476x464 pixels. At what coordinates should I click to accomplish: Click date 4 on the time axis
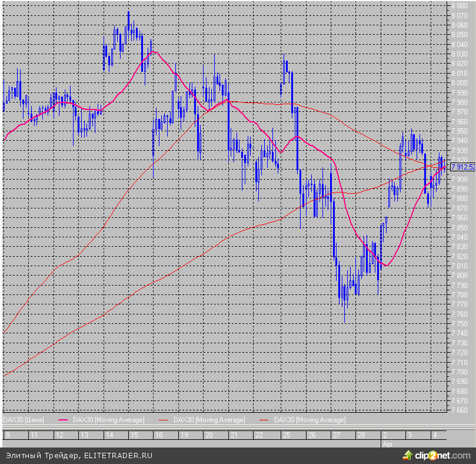[434, 435]
